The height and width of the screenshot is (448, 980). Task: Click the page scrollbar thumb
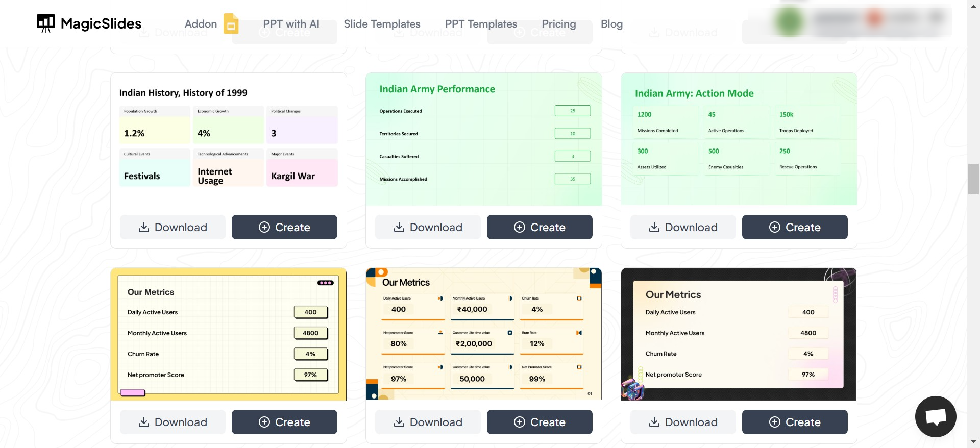[x=973, y=179]
